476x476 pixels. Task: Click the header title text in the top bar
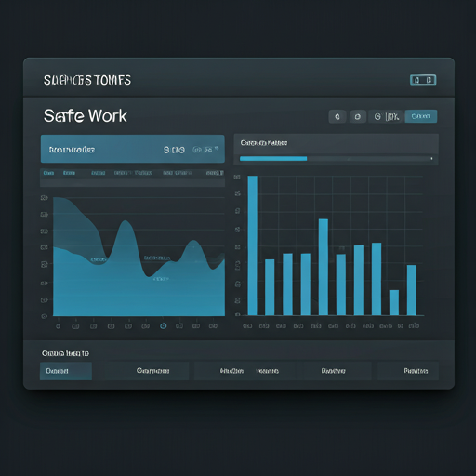87,80
